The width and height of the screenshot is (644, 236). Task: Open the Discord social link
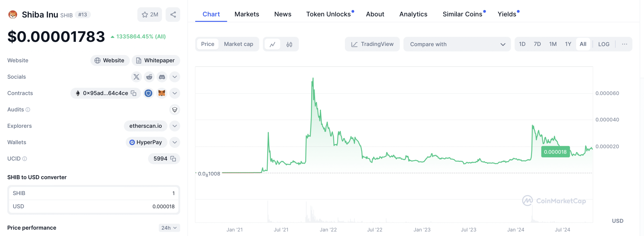pyautogui.click(x=162, y=77)
